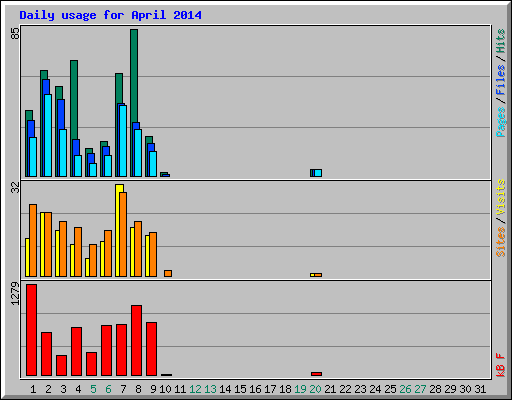
Task: Click the cyan pages bar on day 20
Action: [x=318, y=173]
